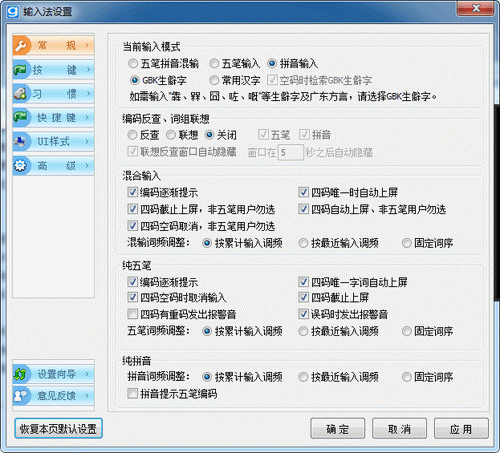500x453 pixels.
Task: Click the gear icon beside 高级
Action: [x=21, y=165]
